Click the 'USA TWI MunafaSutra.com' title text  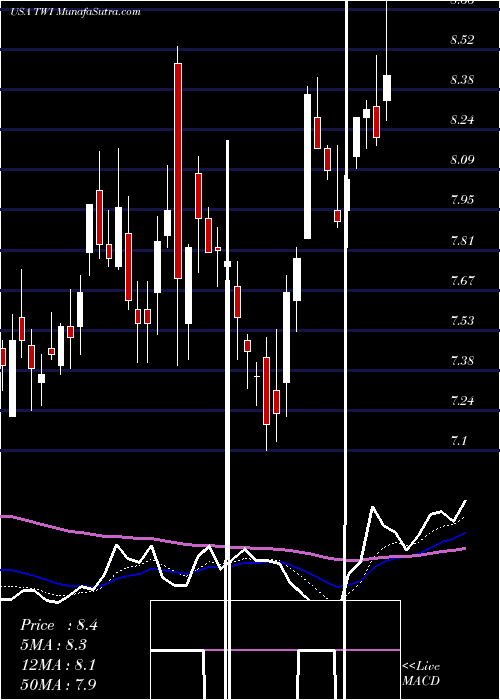75,12
